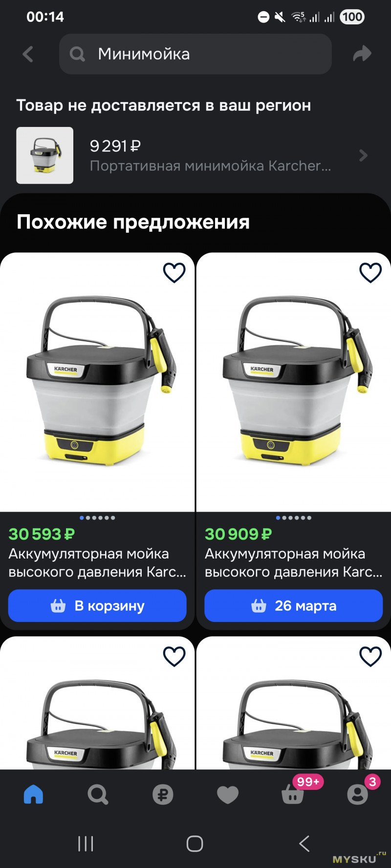Tap the Android recent apps button
Screen dimensions: 391x868
86,844
